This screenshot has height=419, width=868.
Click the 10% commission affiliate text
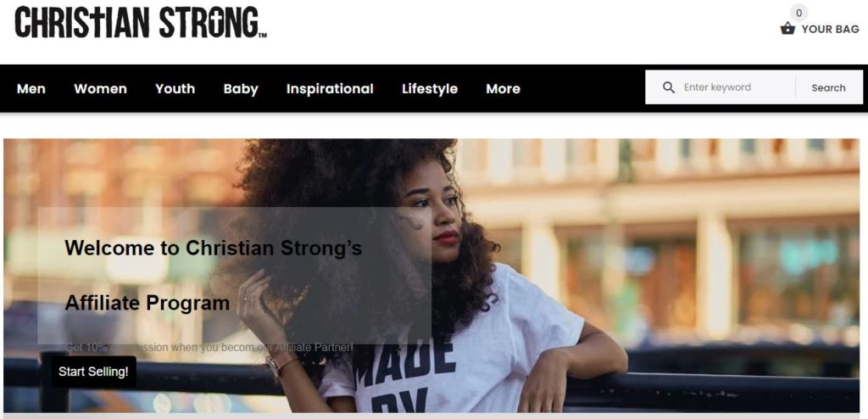coord(209,348)
